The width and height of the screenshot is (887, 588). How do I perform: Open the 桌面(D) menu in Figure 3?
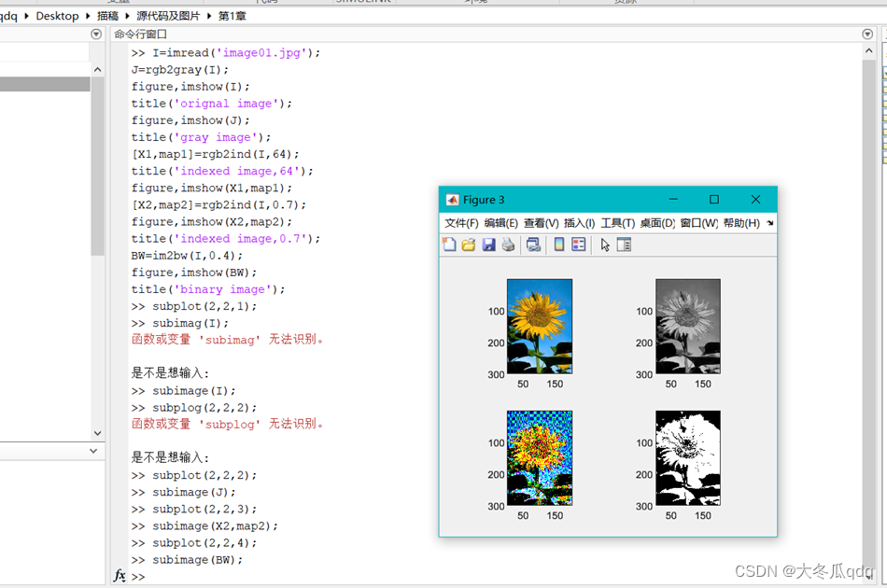(657, 223)
